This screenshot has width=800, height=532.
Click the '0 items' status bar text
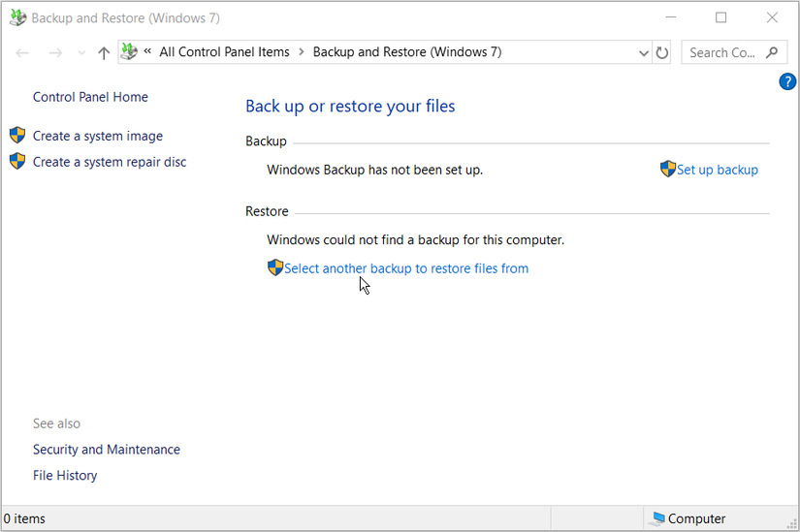click(24, 518)
